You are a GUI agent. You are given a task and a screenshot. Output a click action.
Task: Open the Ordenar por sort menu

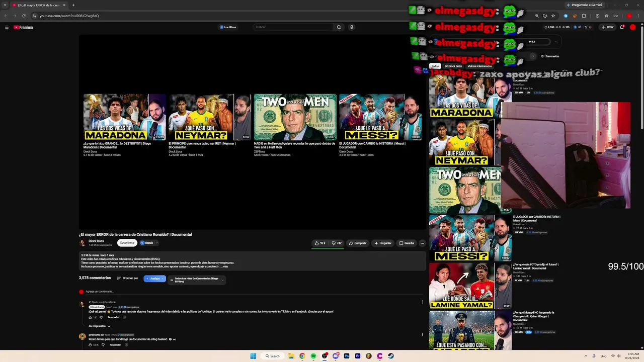pos(127,278)
